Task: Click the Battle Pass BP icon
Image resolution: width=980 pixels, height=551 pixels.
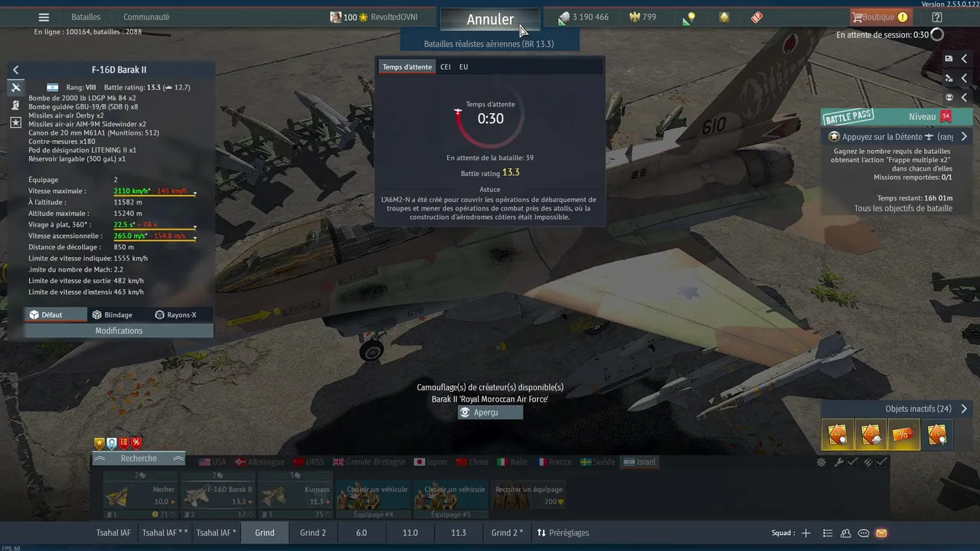Action: point(756,17)
